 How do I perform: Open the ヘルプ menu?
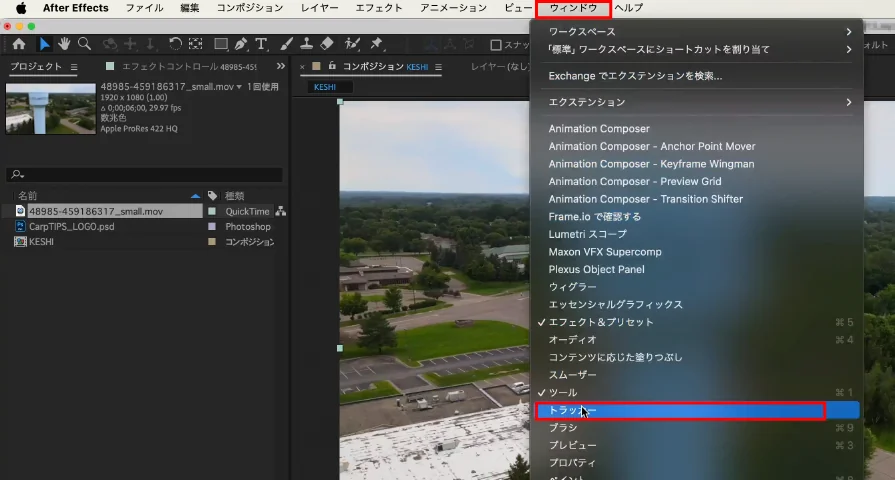pos(628,8)
